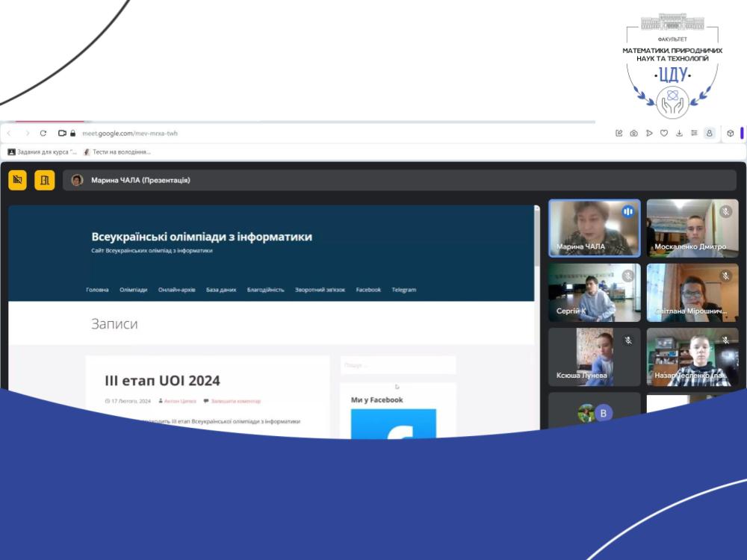Click the heart bookmark icon in address bar
This screenshot has width=747, height=560.
(663, 134)
